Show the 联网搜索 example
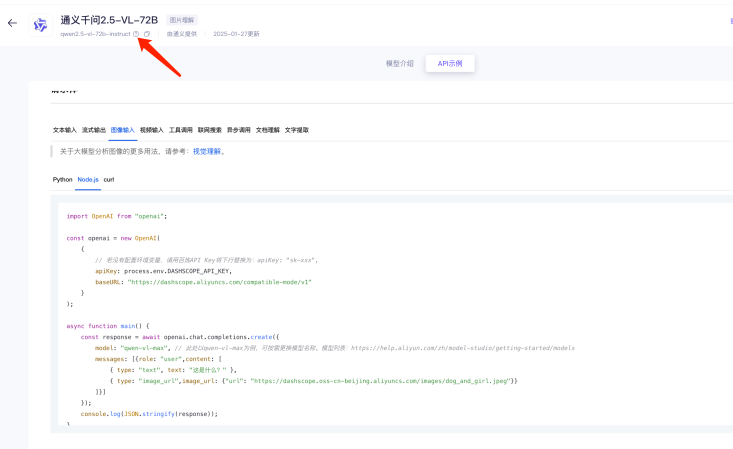This screenshot has width=733, height=449. (x=210, y=130)
